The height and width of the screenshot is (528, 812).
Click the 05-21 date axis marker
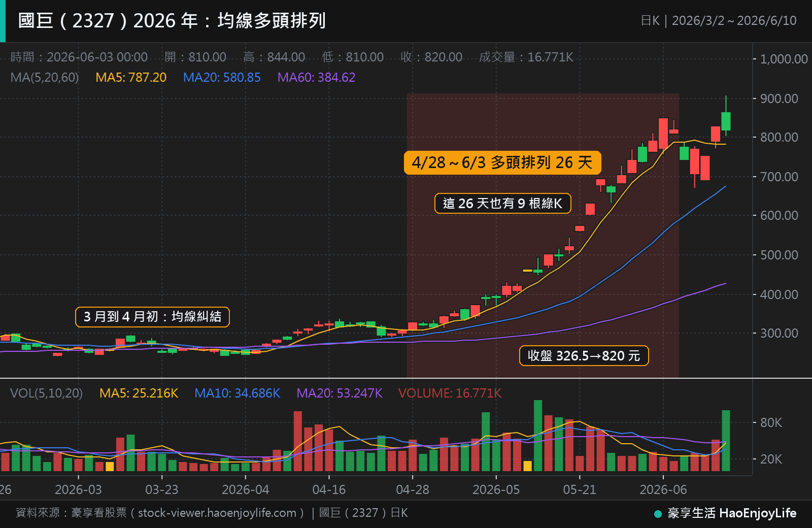point(580,489)
